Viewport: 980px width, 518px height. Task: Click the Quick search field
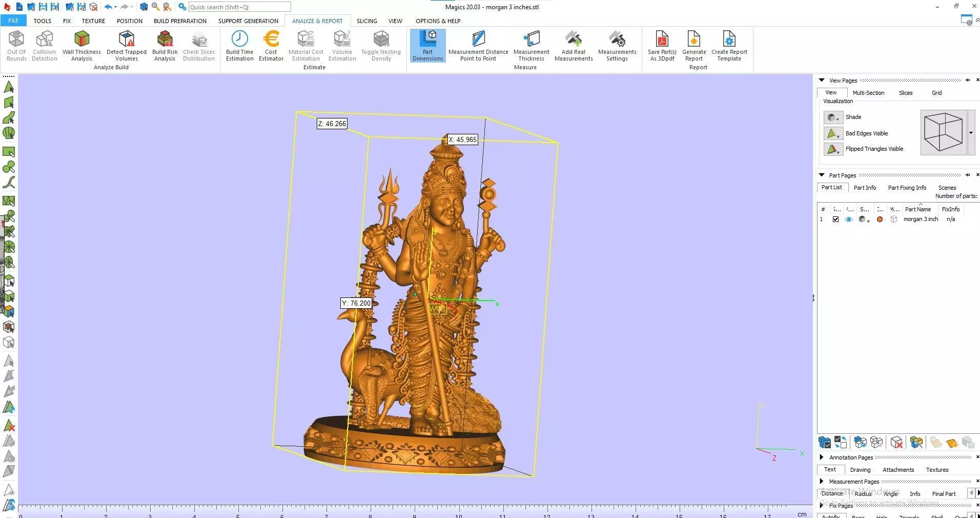tap(239, 7)
